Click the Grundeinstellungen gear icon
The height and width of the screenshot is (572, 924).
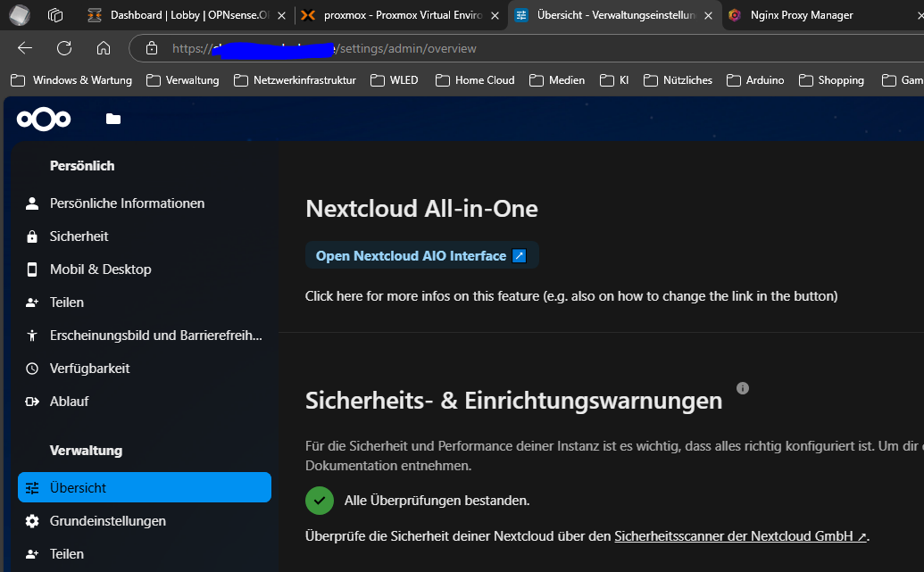[x=32, y=521]
